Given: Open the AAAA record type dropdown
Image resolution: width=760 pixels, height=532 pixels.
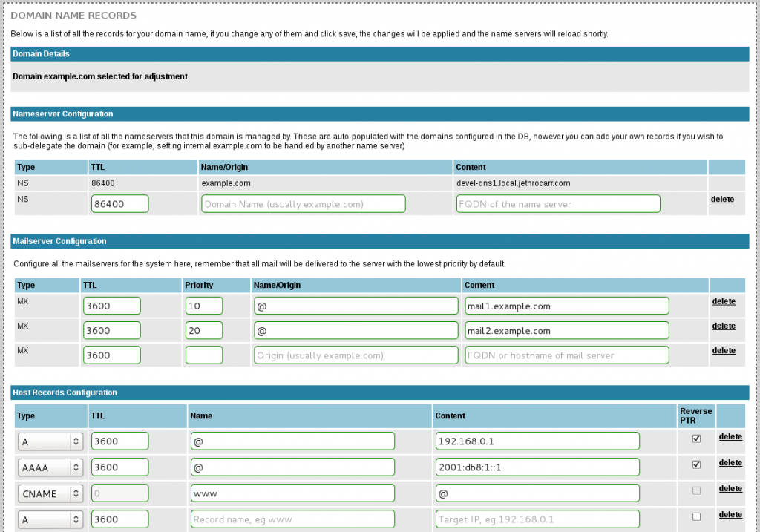Looking at the screenshot, I should coord(50,467).
